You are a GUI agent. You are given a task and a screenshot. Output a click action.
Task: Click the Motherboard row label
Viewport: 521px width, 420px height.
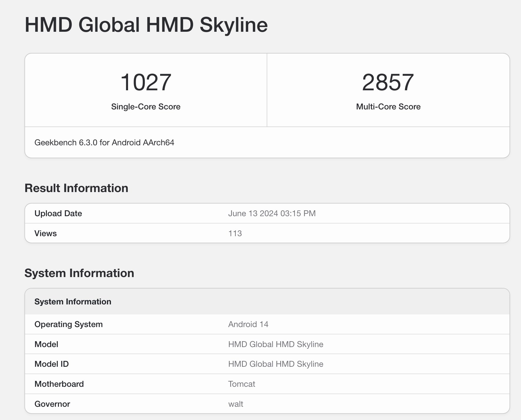pyautogui.click(x=59, y=384)
